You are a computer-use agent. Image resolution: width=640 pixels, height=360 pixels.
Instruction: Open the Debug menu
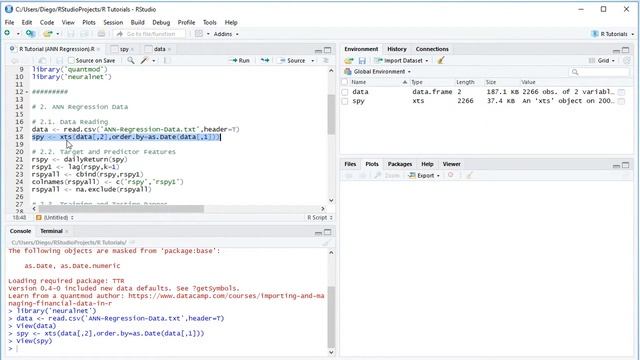pos(161,22)
